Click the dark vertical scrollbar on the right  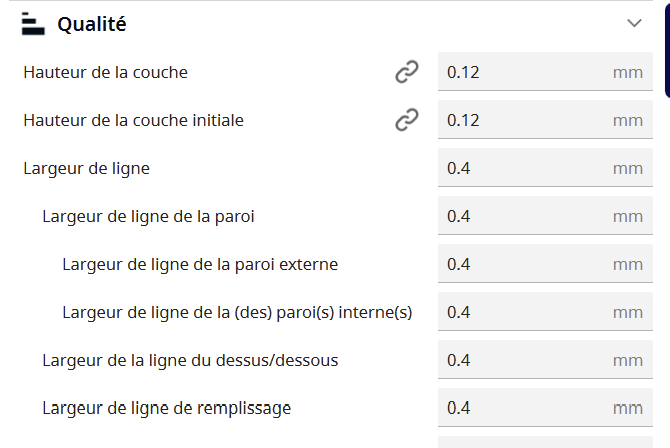point(667,50)
